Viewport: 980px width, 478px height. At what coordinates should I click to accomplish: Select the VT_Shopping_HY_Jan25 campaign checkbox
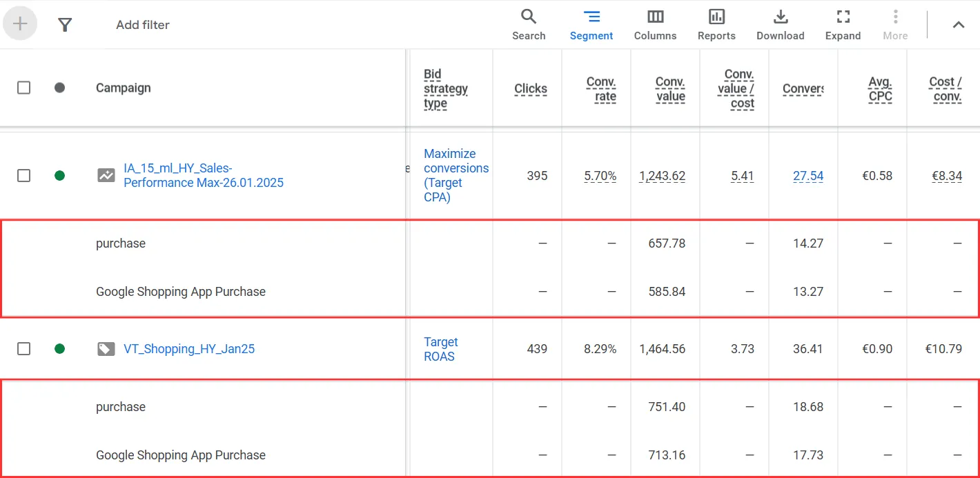tap(23, 348)
